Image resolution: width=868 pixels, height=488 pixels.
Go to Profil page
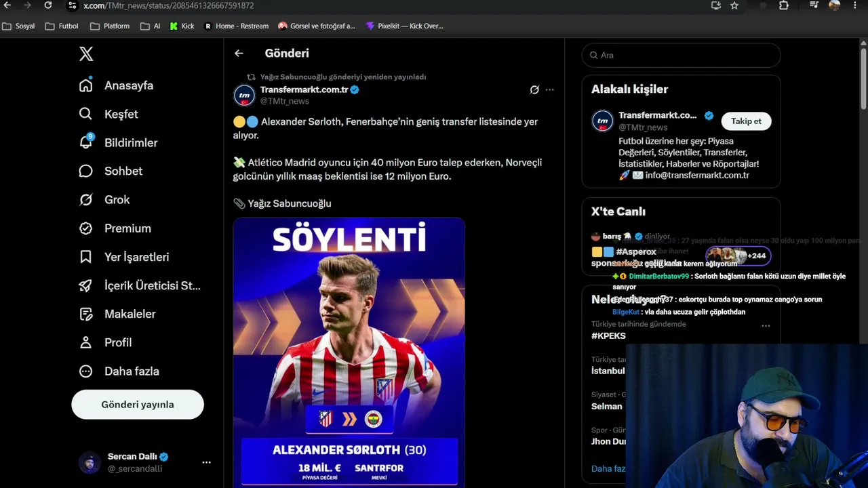105,342
